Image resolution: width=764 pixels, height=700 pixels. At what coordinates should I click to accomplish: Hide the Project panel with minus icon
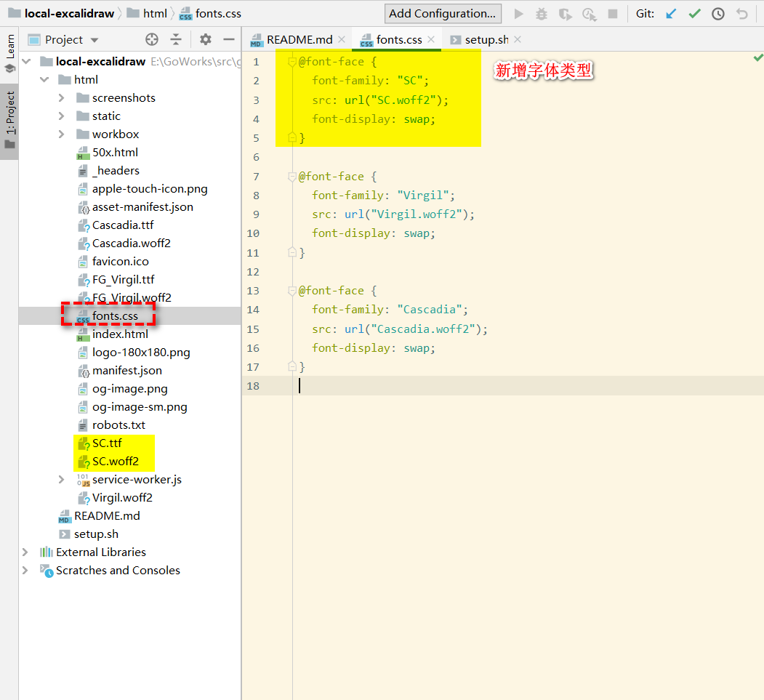coord(229,40)
